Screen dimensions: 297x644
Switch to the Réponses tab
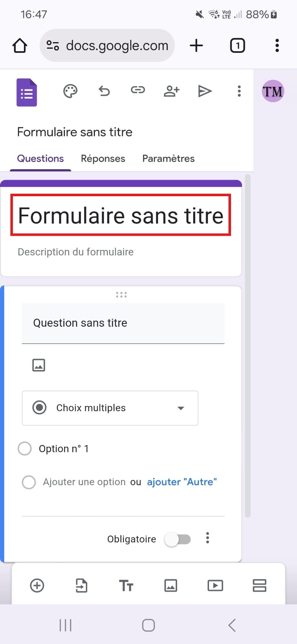(103, 158)
